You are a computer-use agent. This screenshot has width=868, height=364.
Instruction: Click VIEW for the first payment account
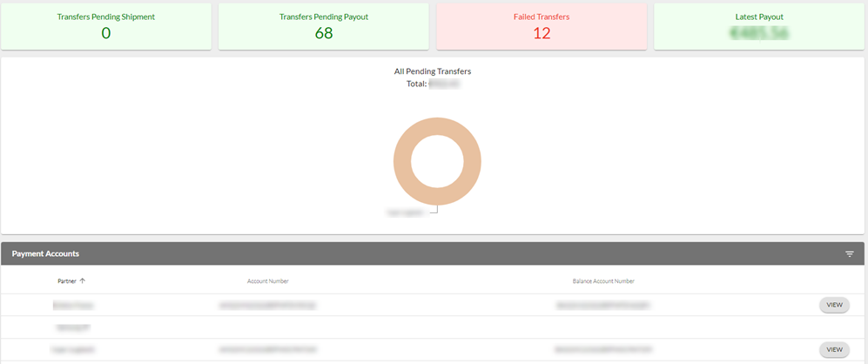coord(834,305)
